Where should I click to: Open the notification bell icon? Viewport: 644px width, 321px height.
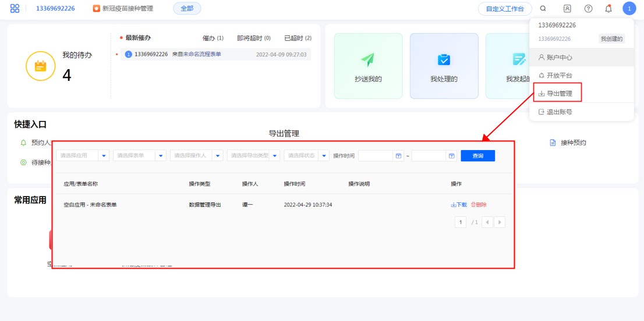point(608,9)
